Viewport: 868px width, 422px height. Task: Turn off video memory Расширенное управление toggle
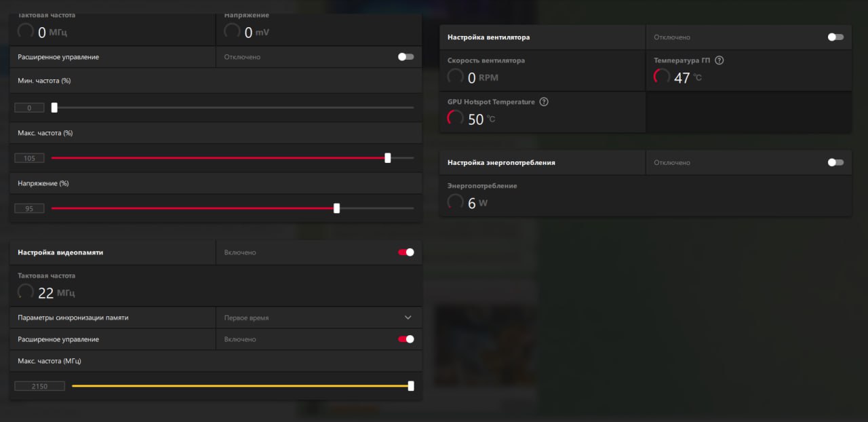coord(406,339)
